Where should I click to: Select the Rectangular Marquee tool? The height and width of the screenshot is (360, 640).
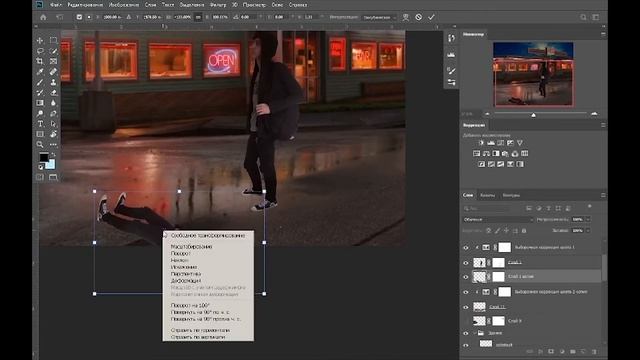pyautogui.click(x=53, y=40)
